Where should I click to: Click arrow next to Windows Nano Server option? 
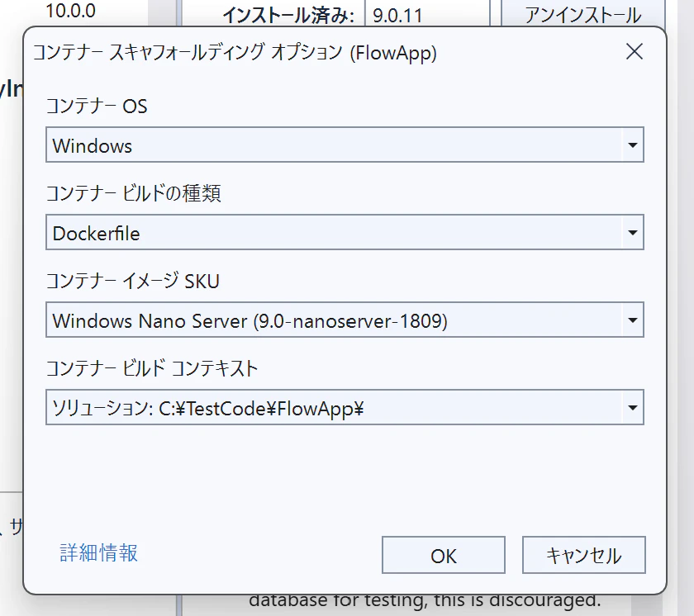[x=633, y=320]
